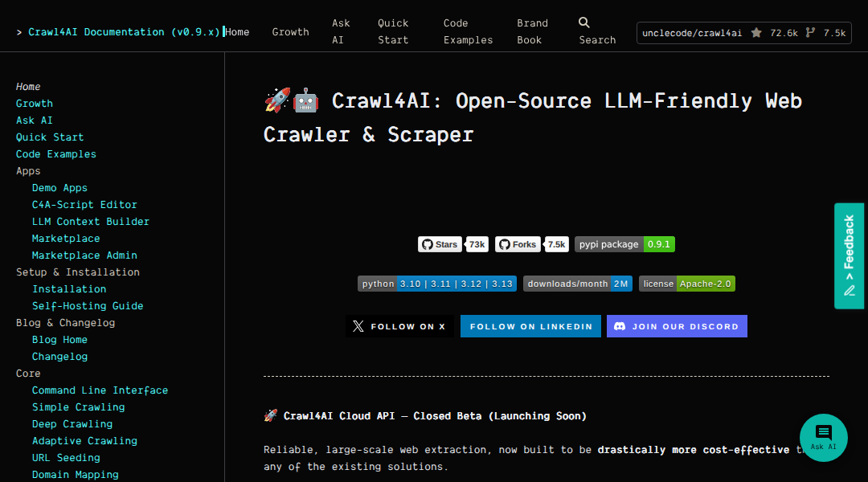Open Growth in the sidebar
This screenshot has width=868, height=482.
point(35,104)
